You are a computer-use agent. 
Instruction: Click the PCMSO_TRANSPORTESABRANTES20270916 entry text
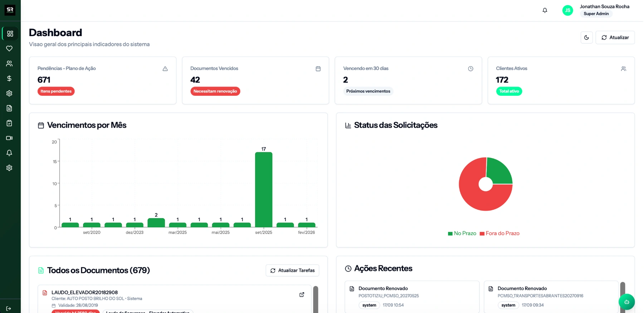tap(541, 296)
